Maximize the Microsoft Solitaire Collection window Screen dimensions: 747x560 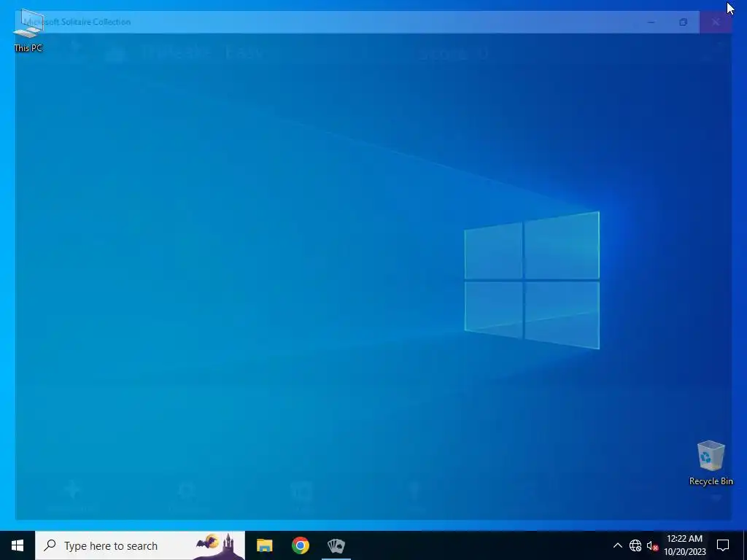(x=683, y=22)
